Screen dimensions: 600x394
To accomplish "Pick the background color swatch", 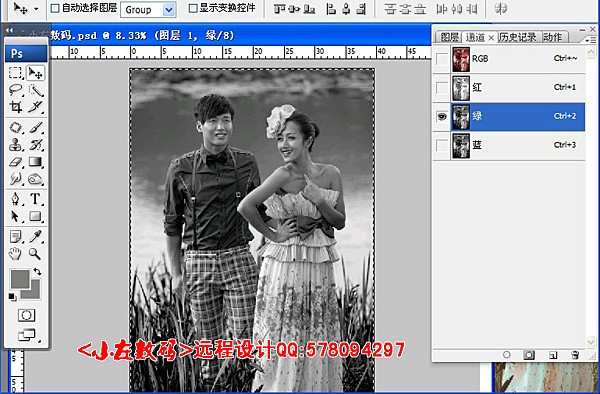I will click(34, 293).
